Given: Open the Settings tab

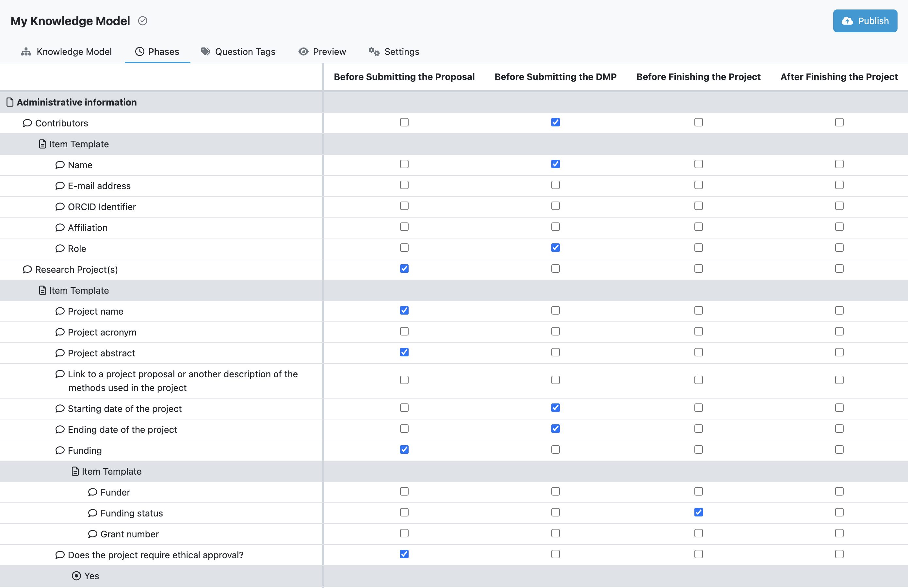Looking at the screenshot, I should click(x=393, y=52).
